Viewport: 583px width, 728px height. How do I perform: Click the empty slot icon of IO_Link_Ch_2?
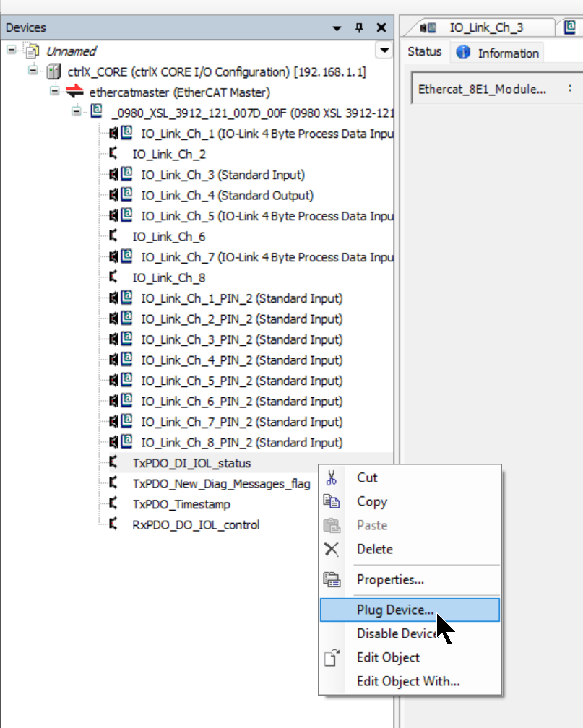tap(113, 153)
